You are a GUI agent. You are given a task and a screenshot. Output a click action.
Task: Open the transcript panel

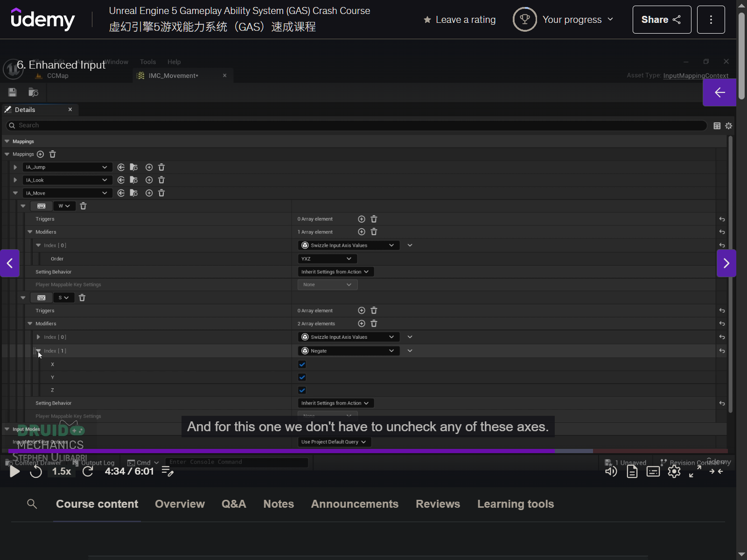632,472
